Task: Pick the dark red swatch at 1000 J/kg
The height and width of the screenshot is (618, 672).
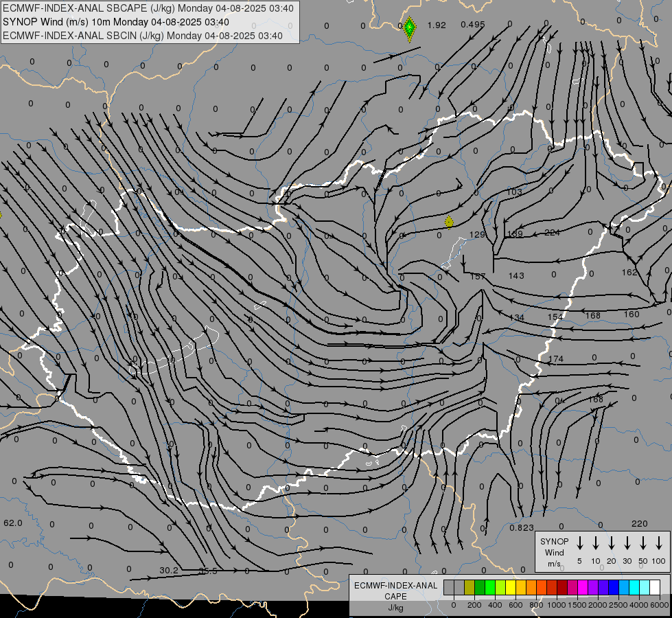Action: point(562,587)
